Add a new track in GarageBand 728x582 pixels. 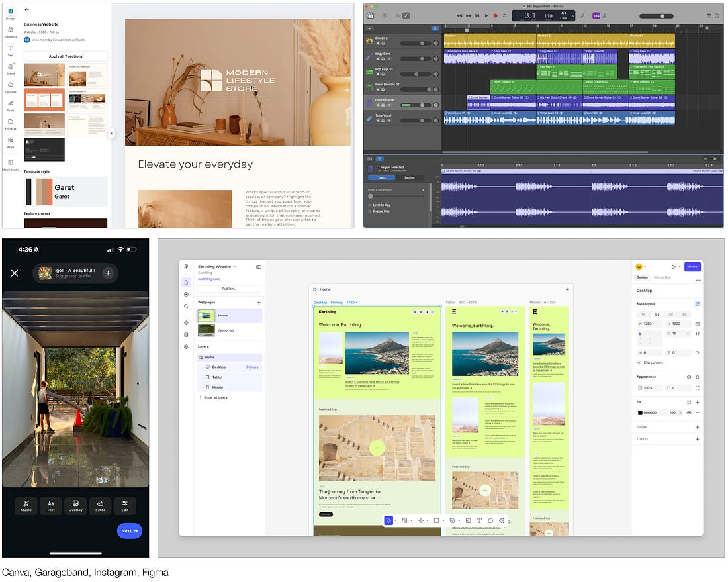coord(369,28)
